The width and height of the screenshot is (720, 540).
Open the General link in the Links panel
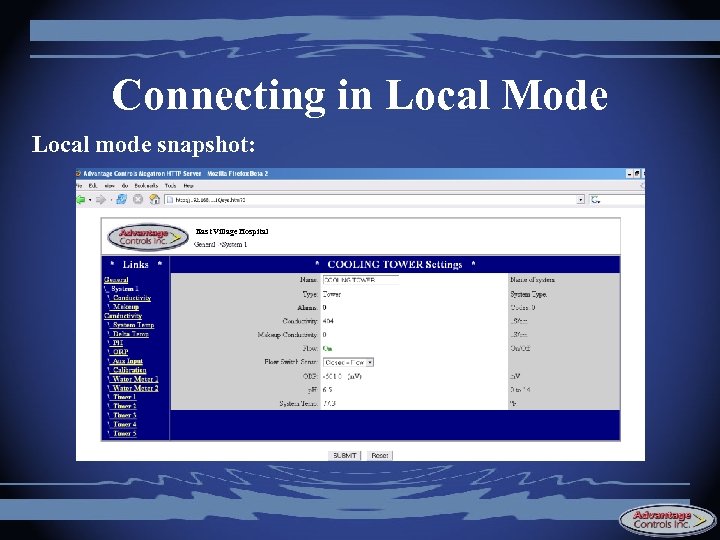click(116, 280)
